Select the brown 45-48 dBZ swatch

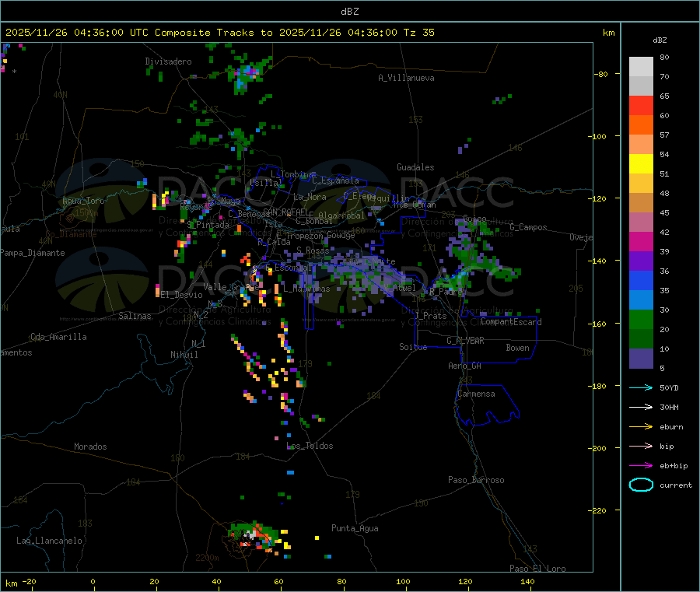coord(641,203)
